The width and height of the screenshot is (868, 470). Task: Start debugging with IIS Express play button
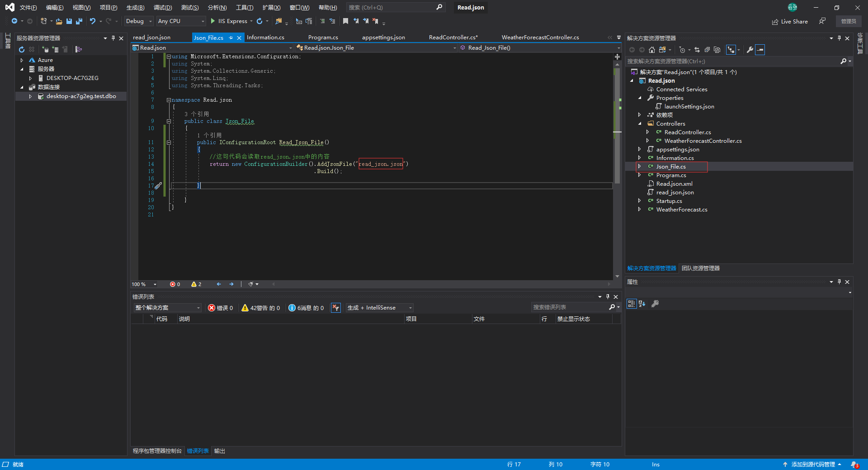pos(213,21)
